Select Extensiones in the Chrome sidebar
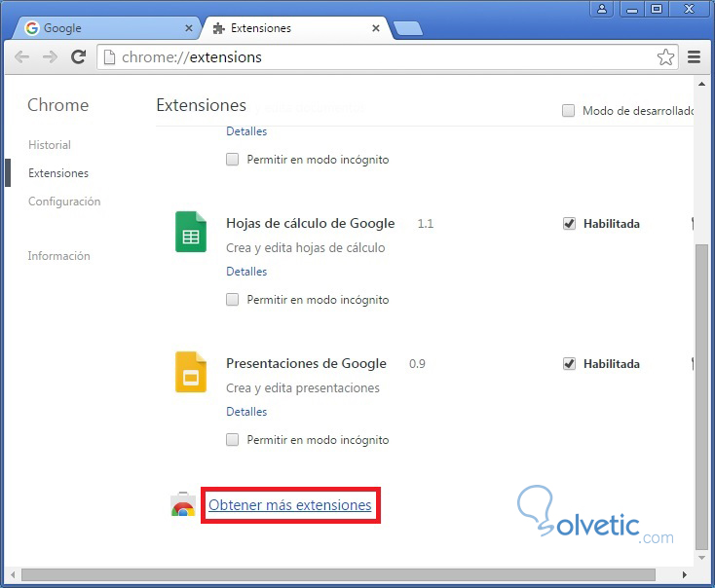 58,173
